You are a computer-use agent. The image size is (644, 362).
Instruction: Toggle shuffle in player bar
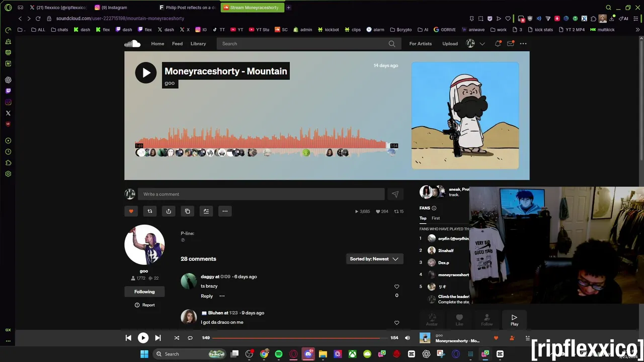pos(177,338)
